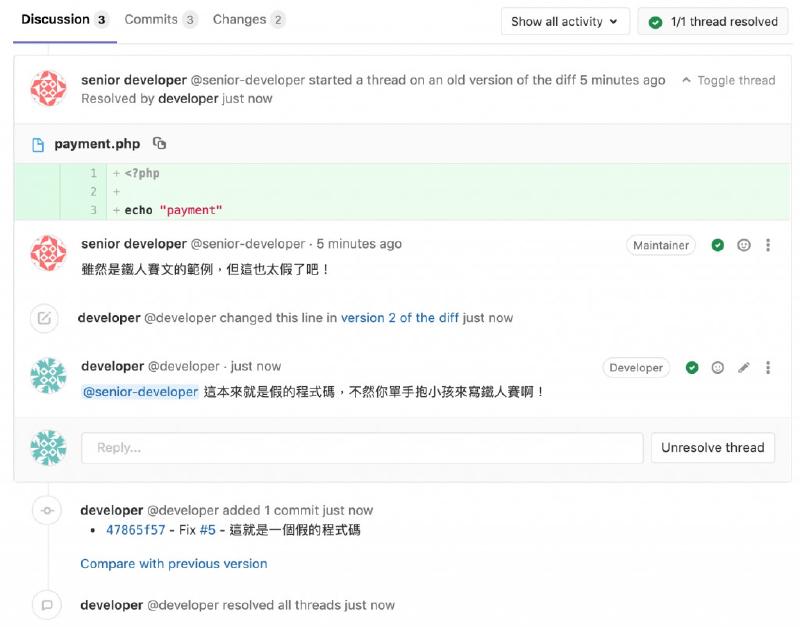Click the 1/1 thread resolved button
The width and height of the screenshot is (800, 627).
713,21
